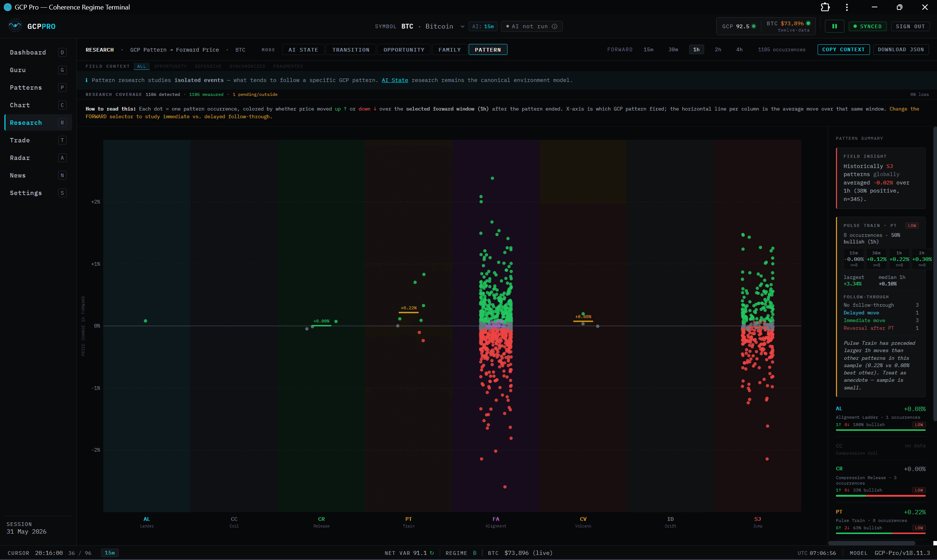Click the green SYNCED status indicator
Image resolution: width=937 pixels, height=560 pixels.
pyautogui.click(x=867, y=26)
